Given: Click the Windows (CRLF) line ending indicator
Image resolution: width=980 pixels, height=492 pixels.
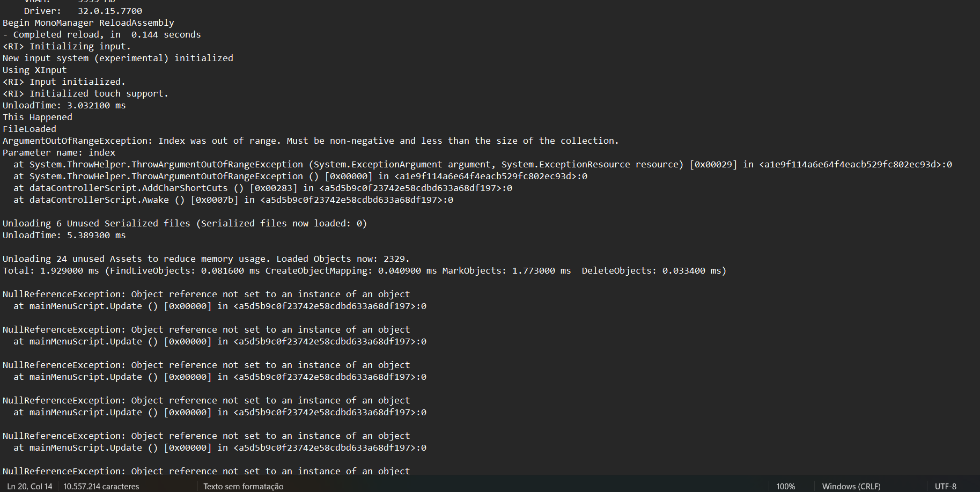Looking at the screenshot, I should pos(851,486).
